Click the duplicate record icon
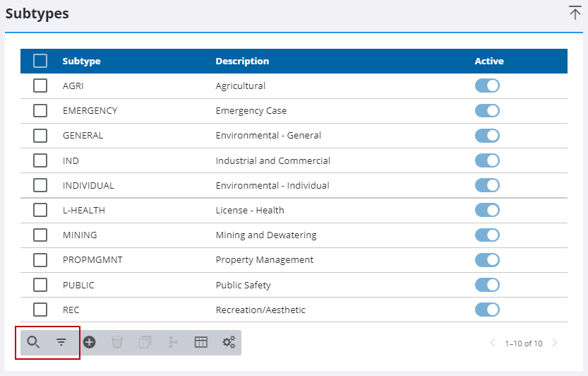 (145, 343)
